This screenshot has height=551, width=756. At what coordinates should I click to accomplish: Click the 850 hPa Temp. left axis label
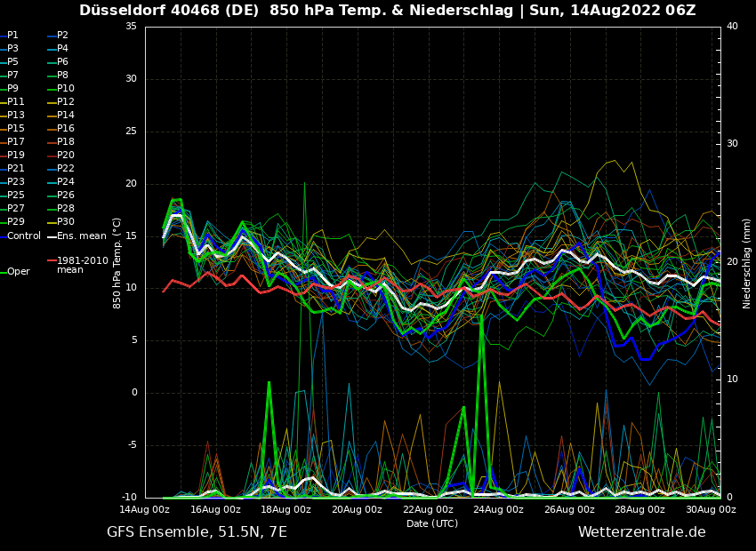coord(117,263)
